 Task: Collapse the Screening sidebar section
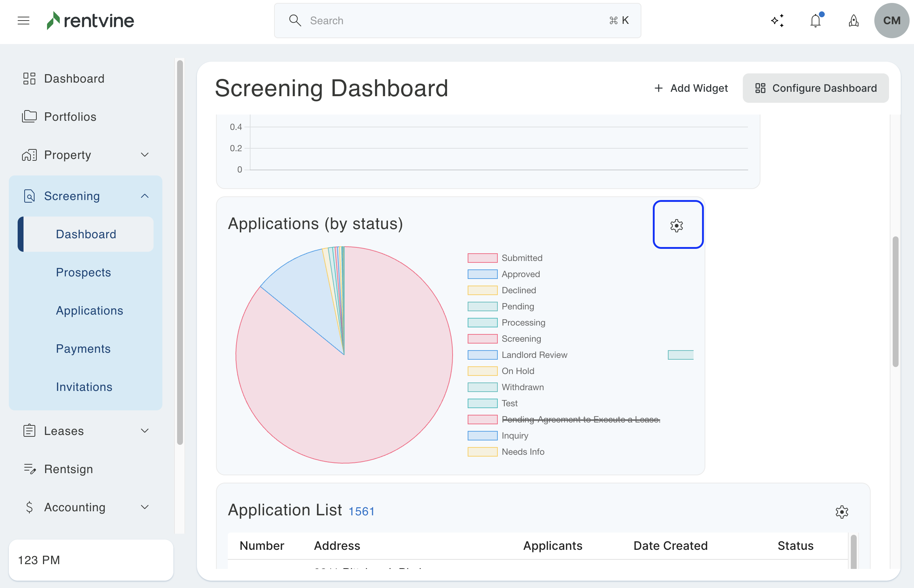[144, 196]
